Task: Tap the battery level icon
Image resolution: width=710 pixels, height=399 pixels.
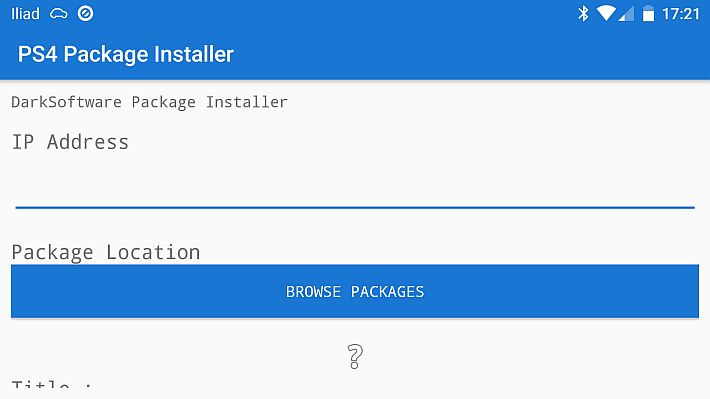Action: coord(648,14)
